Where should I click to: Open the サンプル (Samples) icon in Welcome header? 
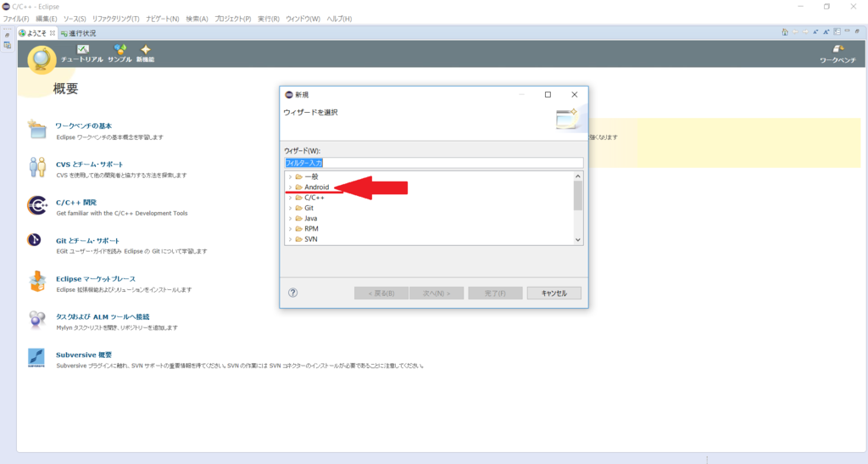(120, 49)
